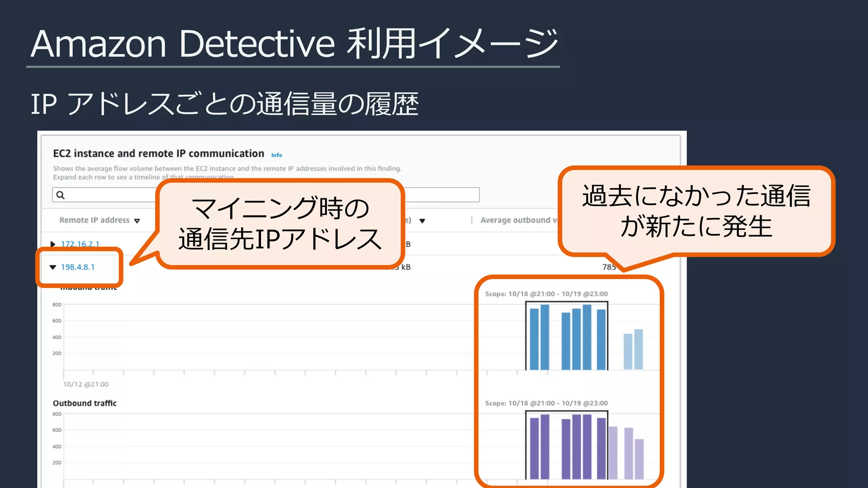Click the 10/12 @21:00 axis label
868x488 pixels.
(86, 384)
